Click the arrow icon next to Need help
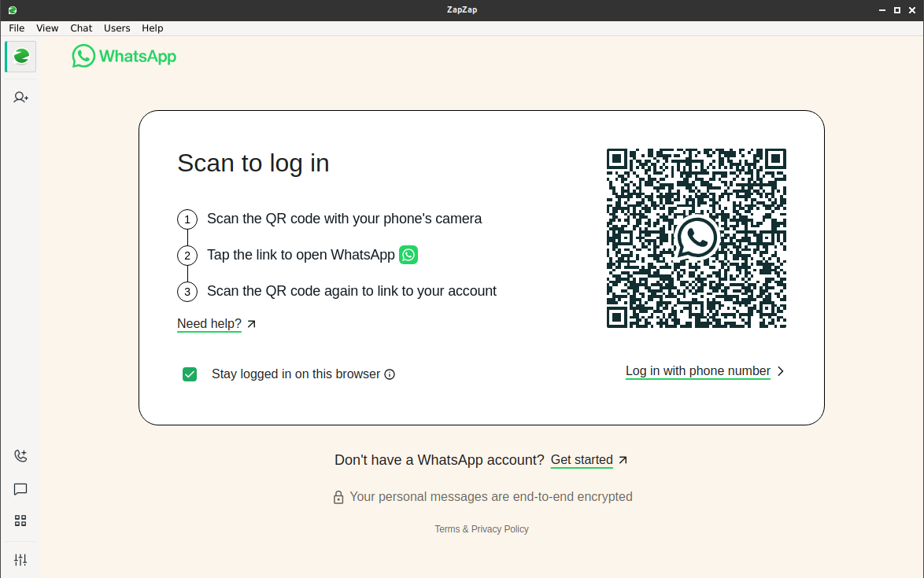Screen dimensions: 924x578 click(x=252, y=324)
